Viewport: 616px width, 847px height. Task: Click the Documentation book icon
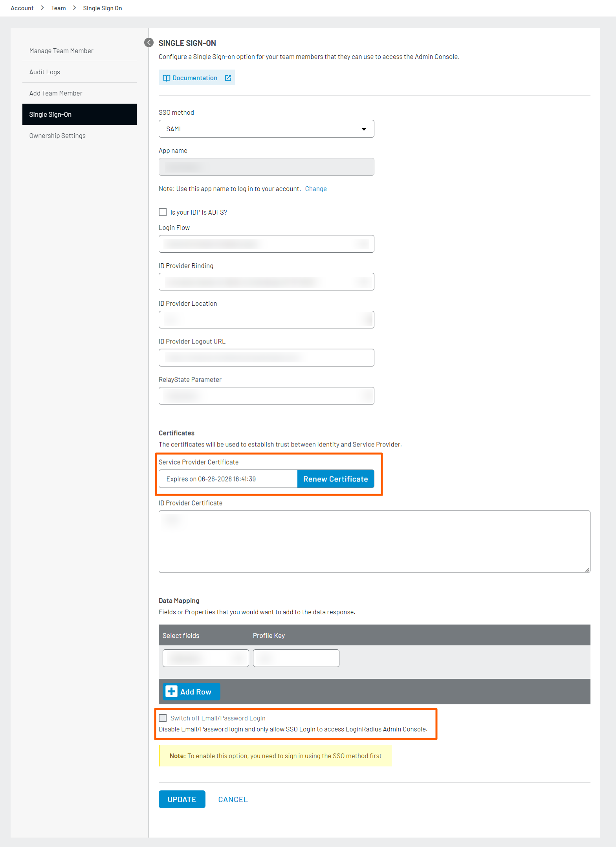[166, 78]
